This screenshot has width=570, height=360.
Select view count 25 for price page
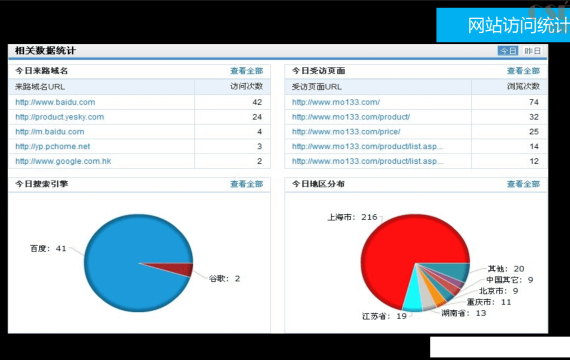(x=534, y=132)
